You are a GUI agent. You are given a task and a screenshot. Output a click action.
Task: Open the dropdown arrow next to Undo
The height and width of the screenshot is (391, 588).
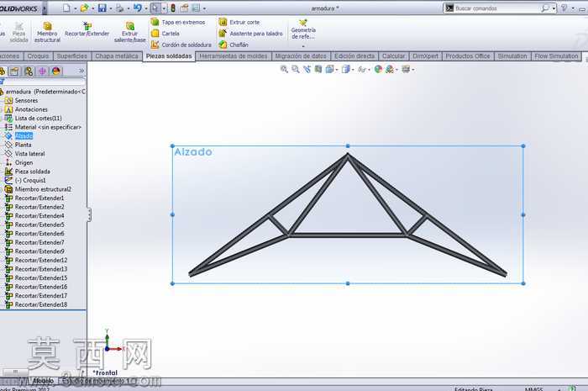pos(146,8)
